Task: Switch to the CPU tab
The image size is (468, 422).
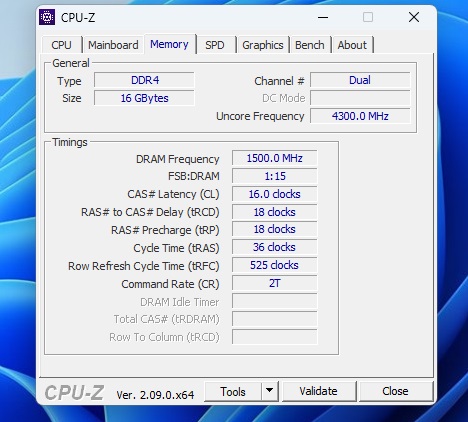Action: 61,45
